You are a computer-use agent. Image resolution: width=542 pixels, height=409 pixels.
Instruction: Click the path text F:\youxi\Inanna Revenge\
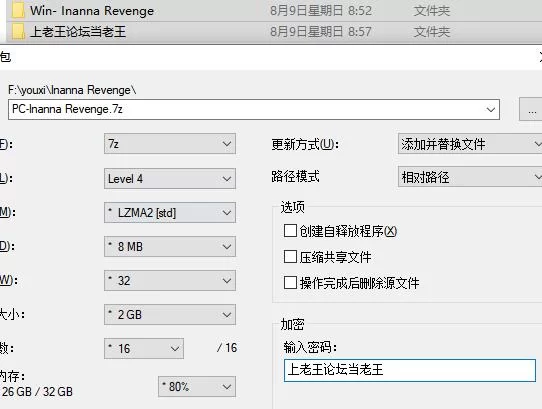72,90
